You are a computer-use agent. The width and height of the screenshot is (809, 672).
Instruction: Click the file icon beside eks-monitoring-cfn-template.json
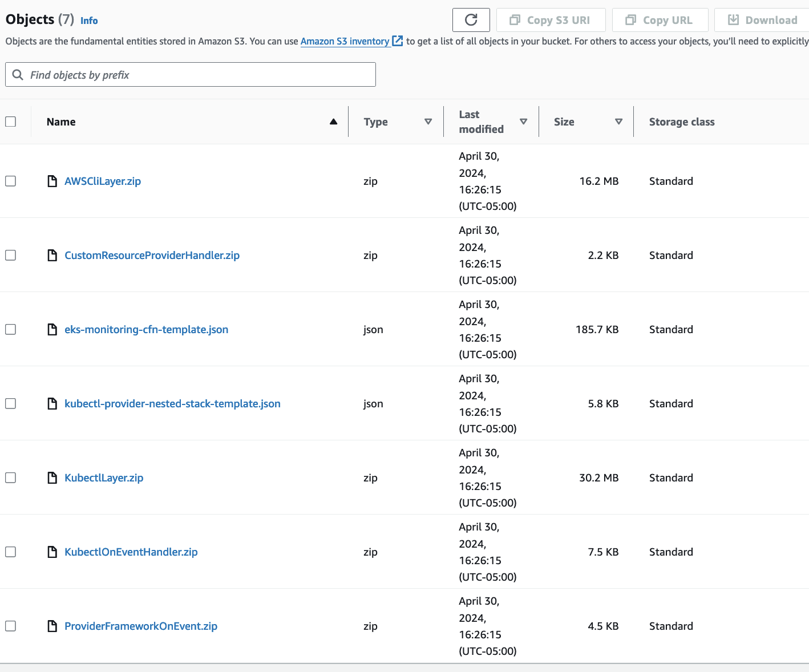click(52, 329)
